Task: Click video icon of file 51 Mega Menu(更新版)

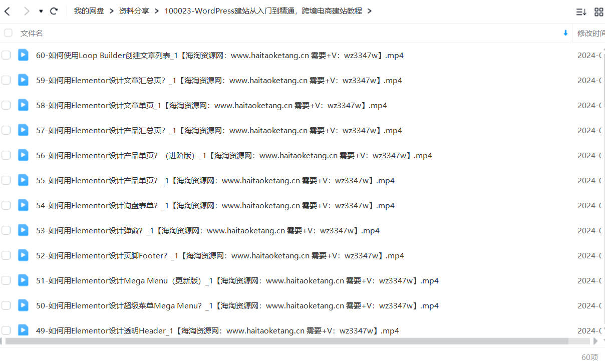Action: [x=23, y=280]
